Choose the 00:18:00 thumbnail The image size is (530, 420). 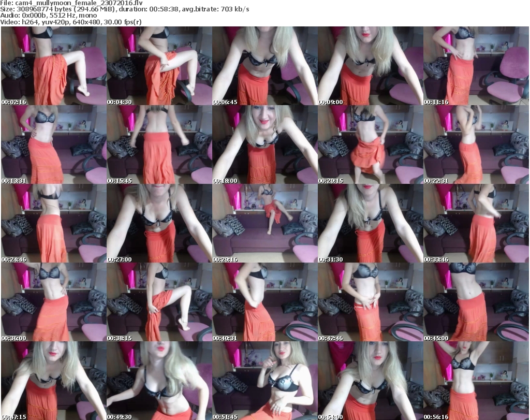point(265,144)
